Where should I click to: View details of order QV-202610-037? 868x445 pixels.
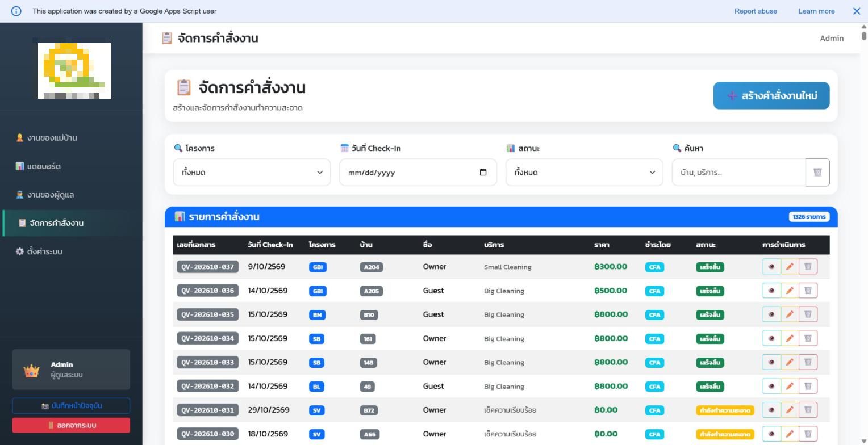[771, 267]
